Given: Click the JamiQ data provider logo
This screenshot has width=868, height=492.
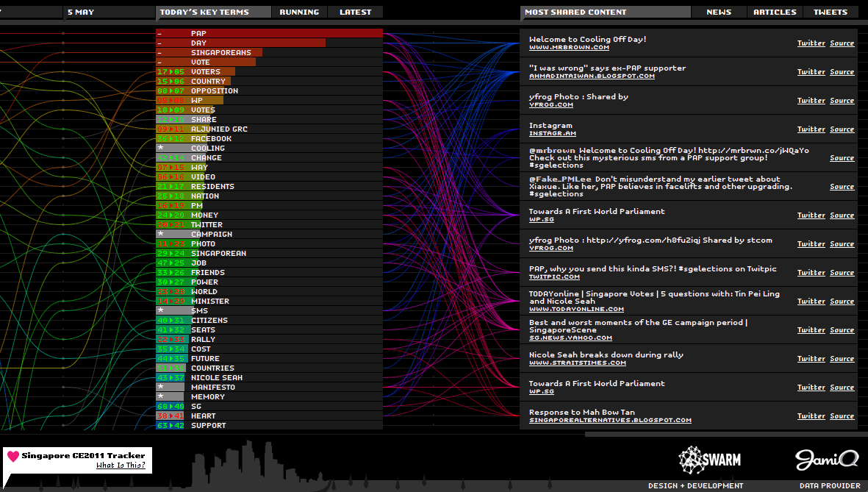Looking at the screenshot, I should (827, 460).
